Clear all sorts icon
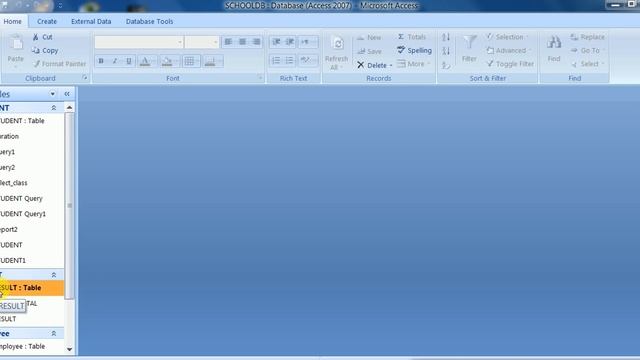Viewport: 640px width, 360px height. click(446, 64)
